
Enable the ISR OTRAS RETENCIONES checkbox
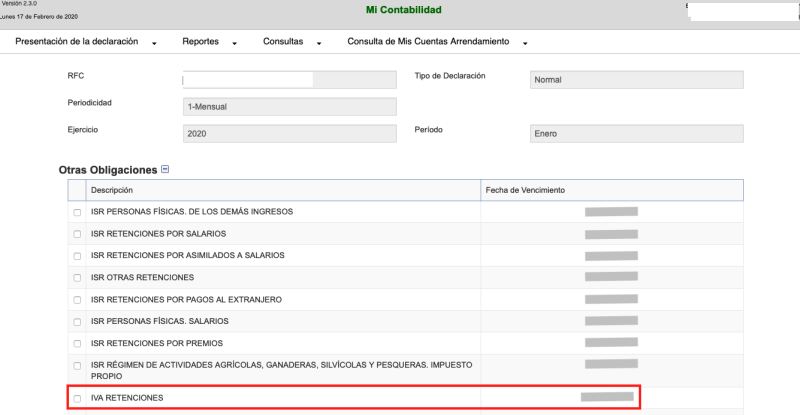pyautogui.click(x=77, y=278)
